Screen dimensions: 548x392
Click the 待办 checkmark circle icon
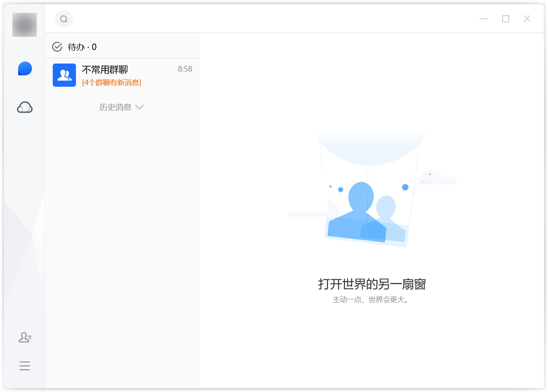(58, 47)
